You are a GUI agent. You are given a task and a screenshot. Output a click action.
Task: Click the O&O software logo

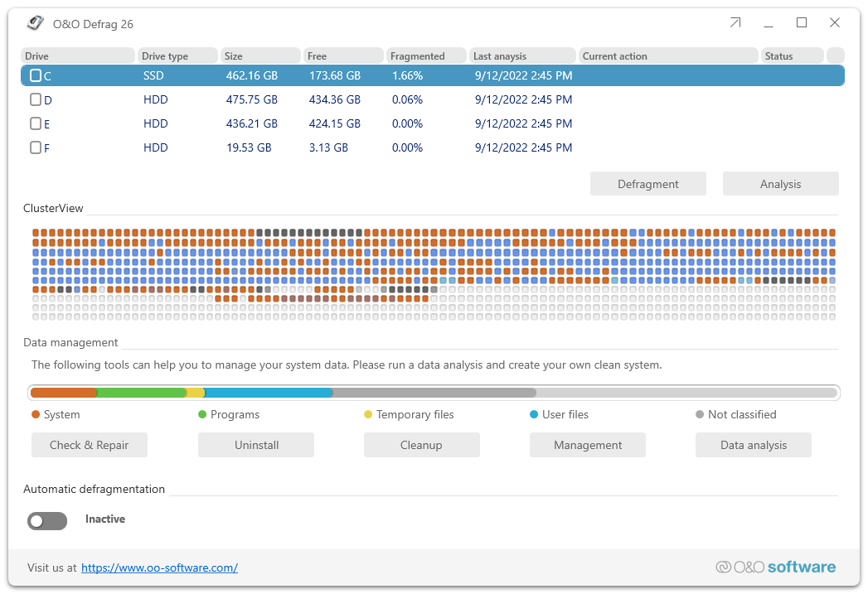pyautogui.click(x=775, y=567)
